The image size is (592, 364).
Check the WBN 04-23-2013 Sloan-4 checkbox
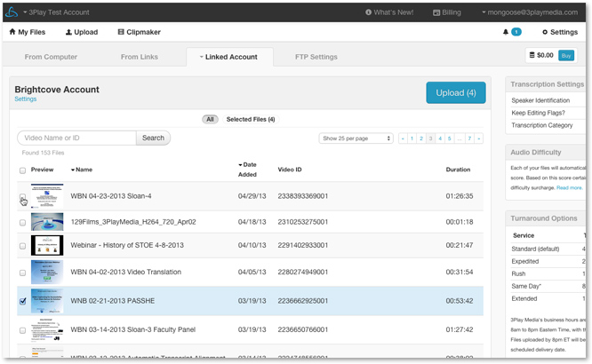point(22,197)
